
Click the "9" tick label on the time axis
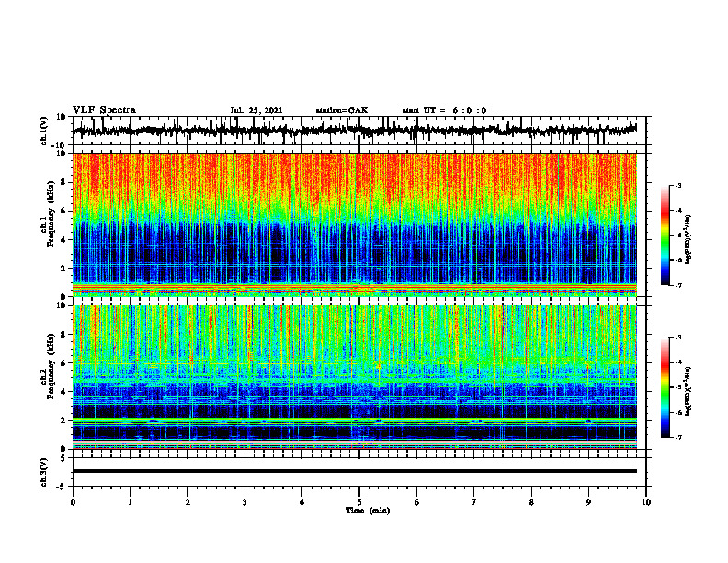(x=588, y=502)
